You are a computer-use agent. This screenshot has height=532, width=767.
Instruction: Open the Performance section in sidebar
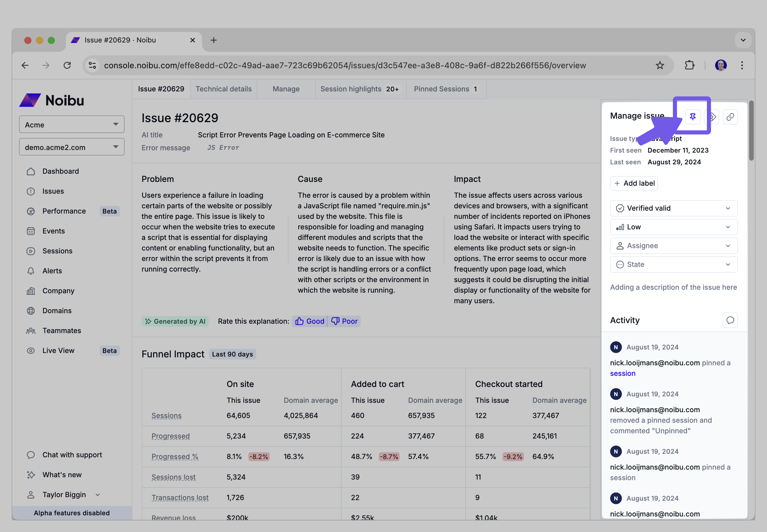pos(64,211)
